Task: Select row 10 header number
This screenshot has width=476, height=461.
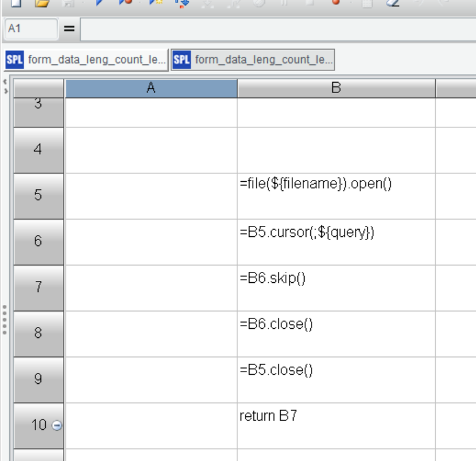Action: click(x=39, y=425)
